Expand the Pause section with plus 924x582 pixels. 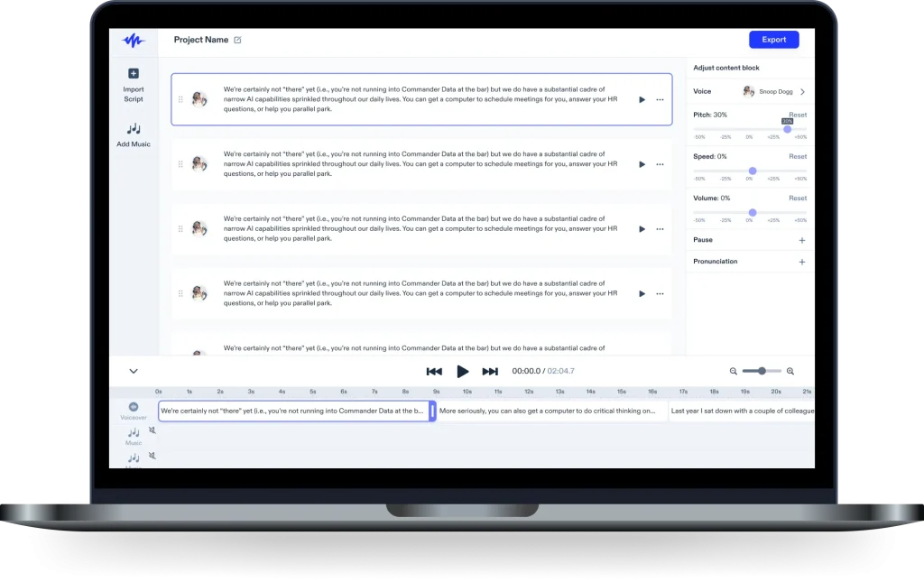[x=802, y=240]
